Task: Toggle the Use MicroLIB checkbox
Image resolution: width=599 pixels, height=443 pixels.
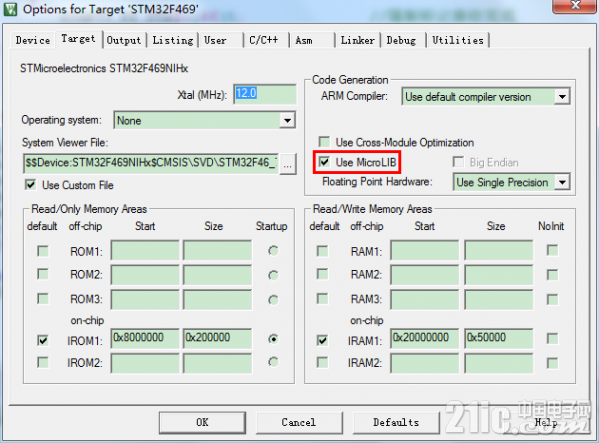Action: [x=324, y=162]
